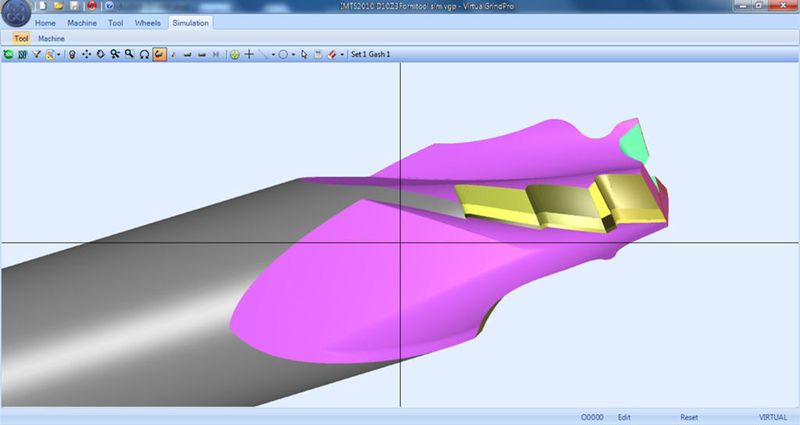Toggle the highlighted orange view button
Image resolution: width=800 pixels, height=425 pixels.
click(159, 54)
